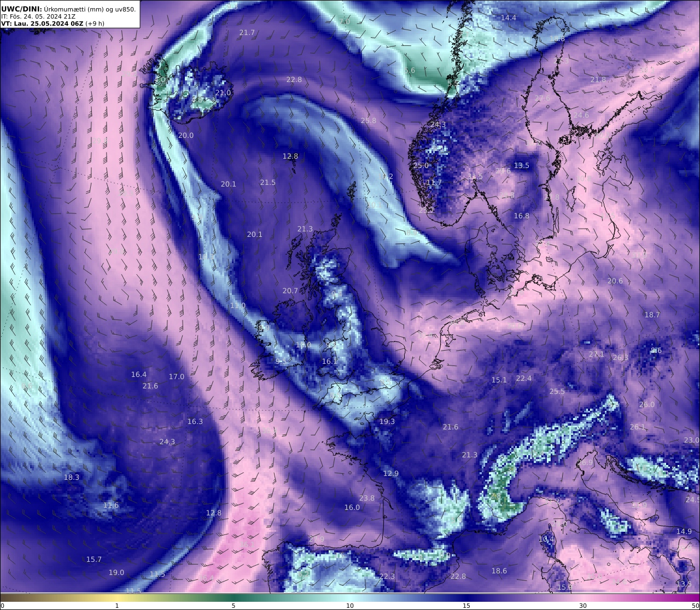Select the 24.6 value over Sweden
This screenshot has height=610, width=700.
(x=581, y=115)
